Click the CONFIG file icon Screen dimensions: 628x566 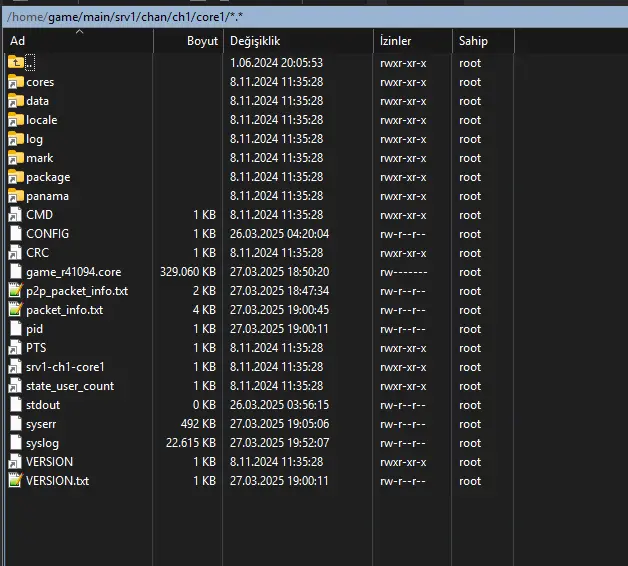click(15, 234)
